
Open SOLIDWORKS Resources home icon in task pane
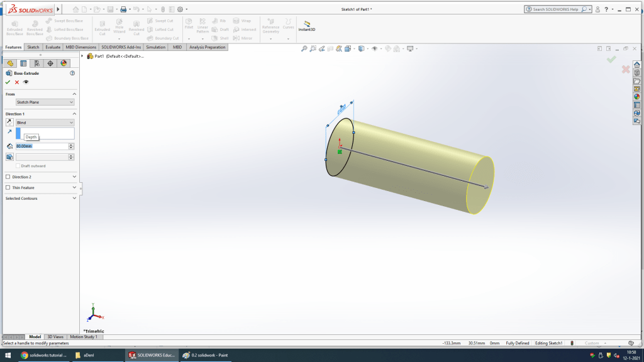click(637, 65)
